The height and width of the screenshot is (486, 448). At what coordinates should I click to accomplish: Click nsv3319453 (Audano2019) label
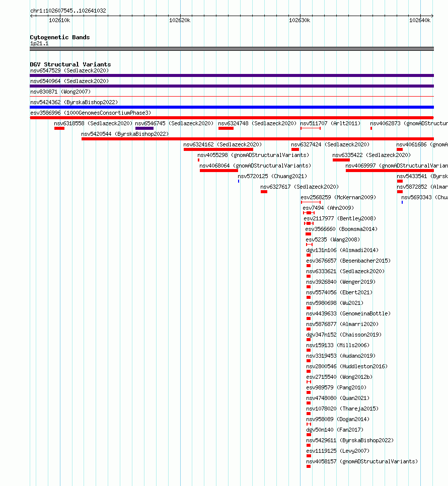[x=341, y=356]
